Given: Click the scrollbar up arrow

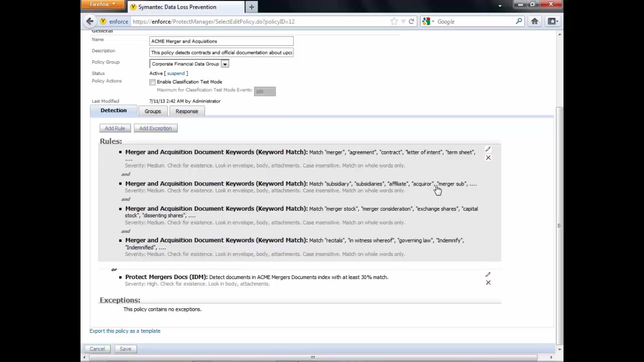Looking at the screenshot, I should coord(559,34).
